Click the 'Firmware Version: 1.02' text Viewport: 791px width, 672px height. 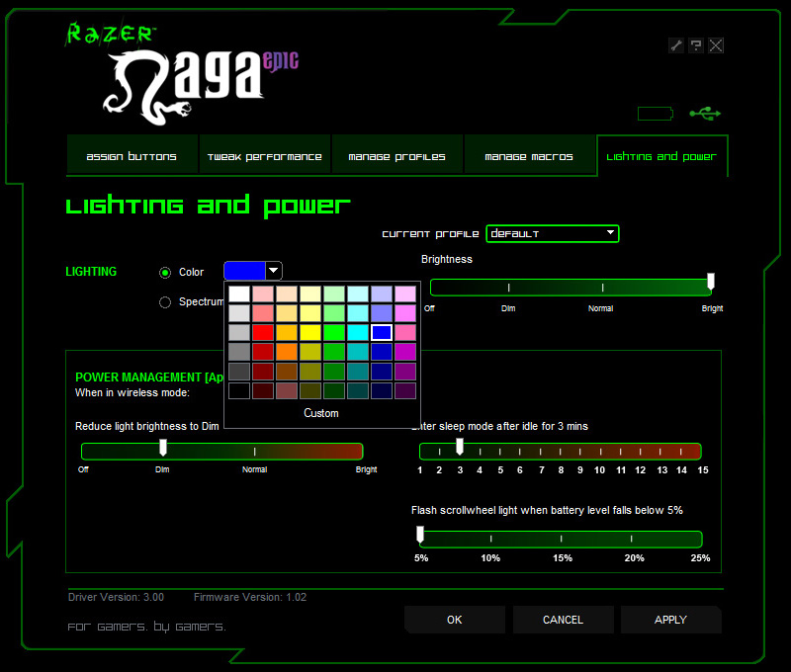(250, 598)
